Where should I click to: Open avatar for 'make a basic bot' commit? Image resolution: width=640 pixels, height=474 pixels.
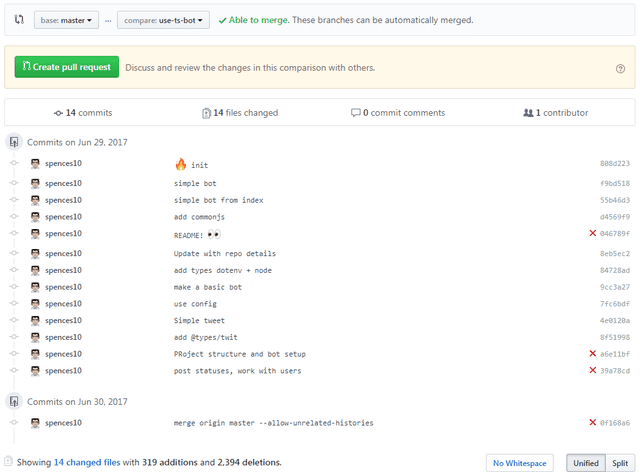[36, 287]
